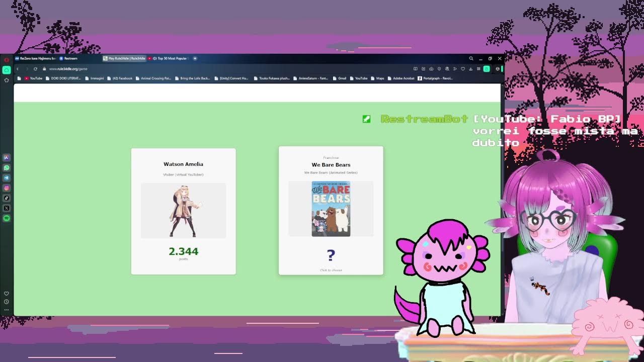Image resolution: width=644 pixels, height=362 pixels.
Task: Choose the We Bare Bears card
Action: point(331,211)
